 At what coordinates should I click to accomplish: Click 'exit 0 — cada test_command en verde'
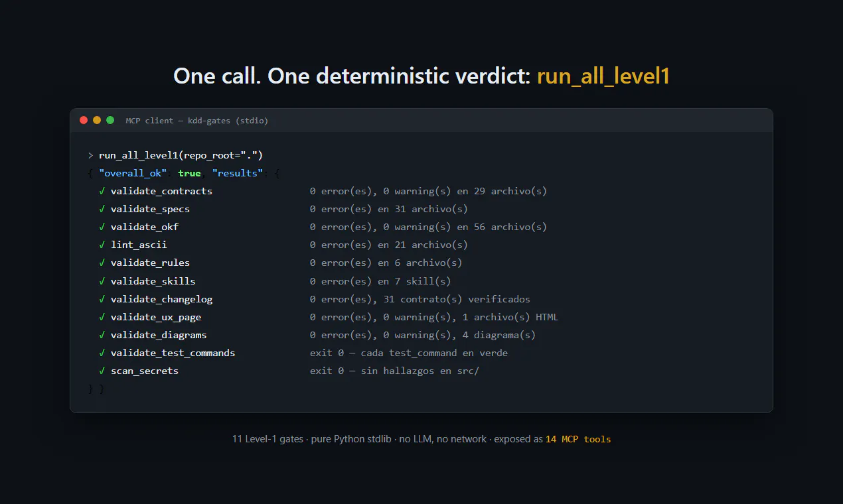(408, 353)
